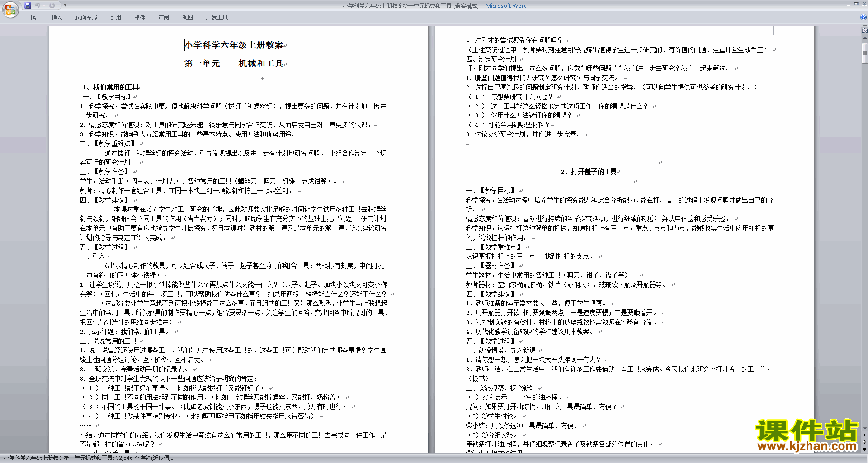Click the line 一、创设情景、导入新课

click(x=501, y=350)
